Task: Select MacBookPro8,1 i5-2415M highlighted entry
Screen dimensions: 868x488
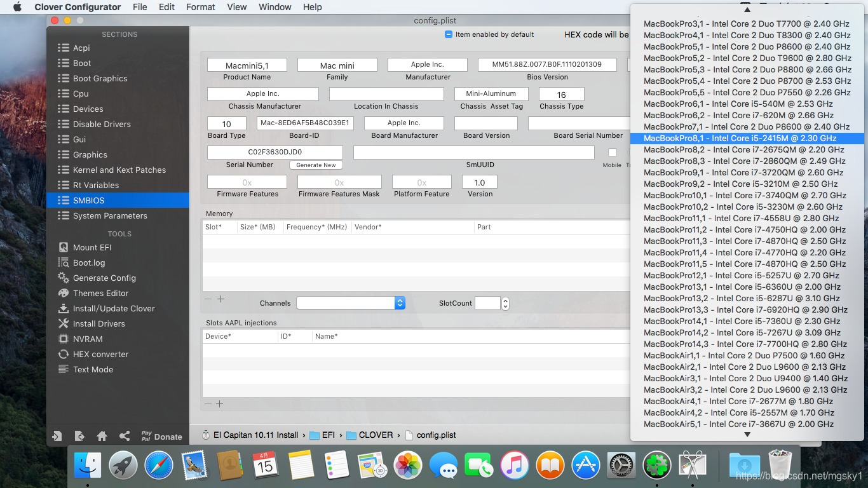Action: (747, 138)
